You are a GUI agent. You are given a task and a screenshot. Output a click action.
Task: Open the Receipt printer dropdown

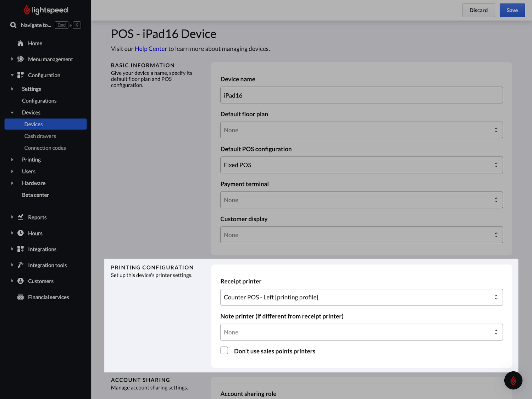(361, 297)
